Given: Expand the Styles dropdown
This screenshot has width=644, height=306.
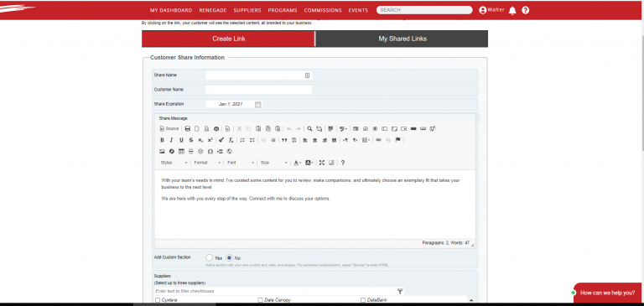Looking at the screenshot, I should (174, 163).
